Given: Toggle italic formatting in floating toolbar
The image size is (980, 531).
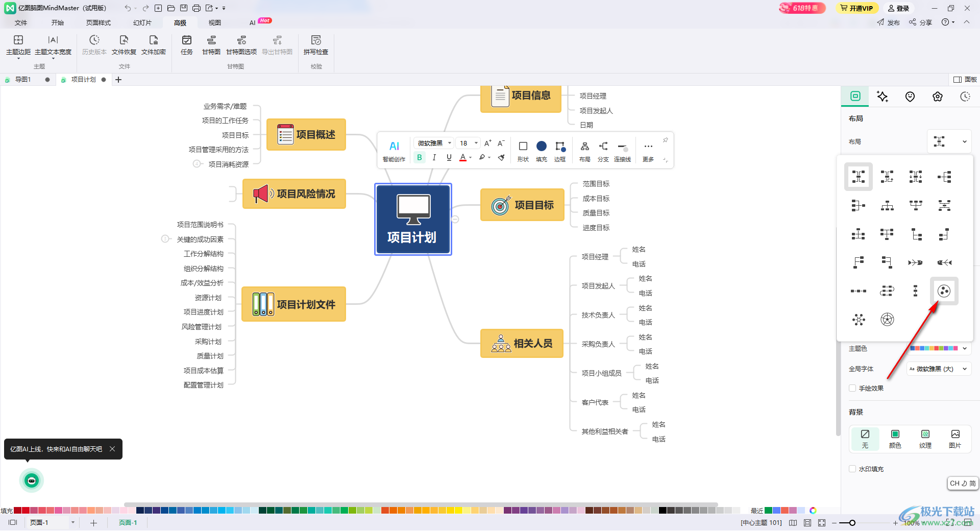Looking at the screenshot, I should point(434,157).
